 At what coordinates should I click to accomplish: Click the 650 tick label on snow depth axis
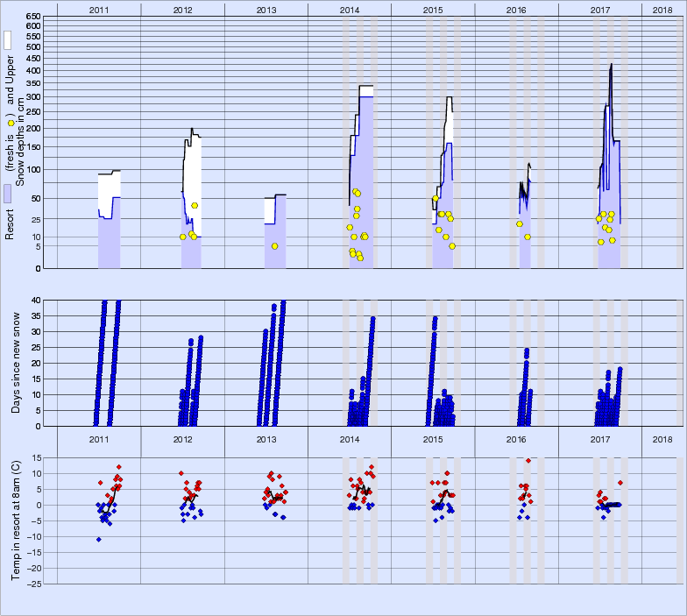point(32,18)
